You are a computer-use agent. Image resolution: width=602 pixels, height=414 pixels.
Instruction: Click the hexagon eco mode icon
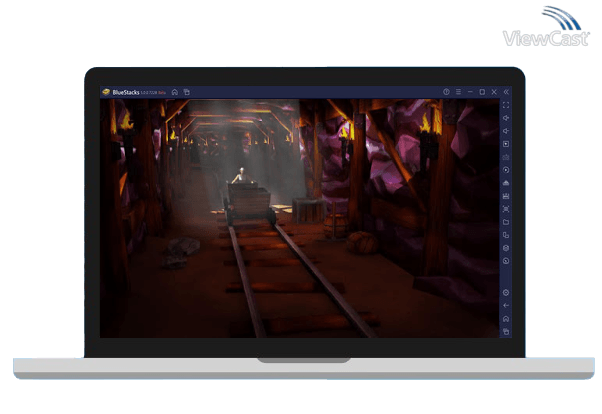tap(506, 248)
